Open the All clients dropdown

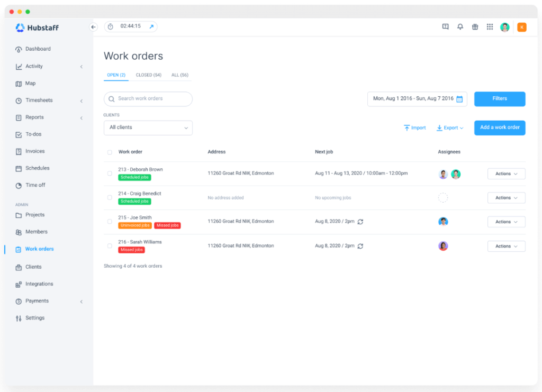pyautogui.click(x=148, y=127)
